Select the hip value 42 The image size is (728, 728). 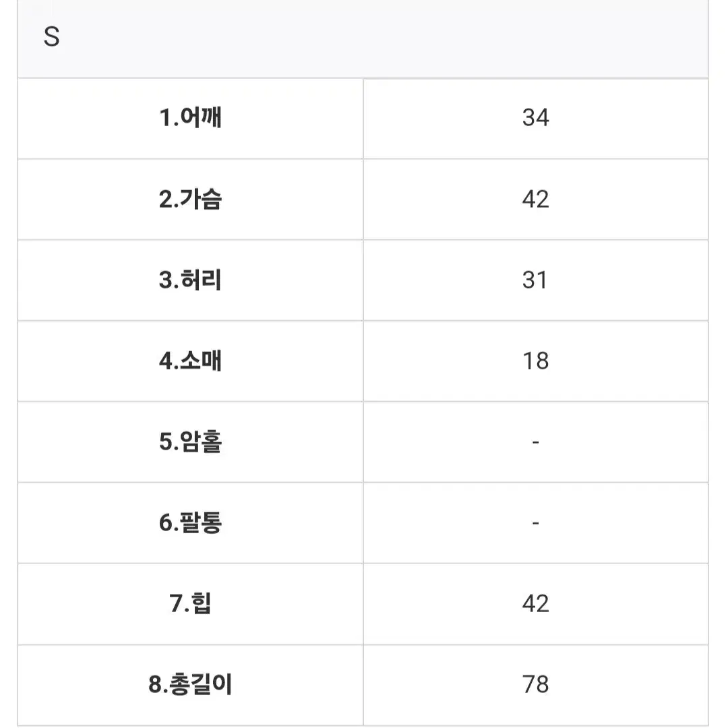tap(536, 604)
